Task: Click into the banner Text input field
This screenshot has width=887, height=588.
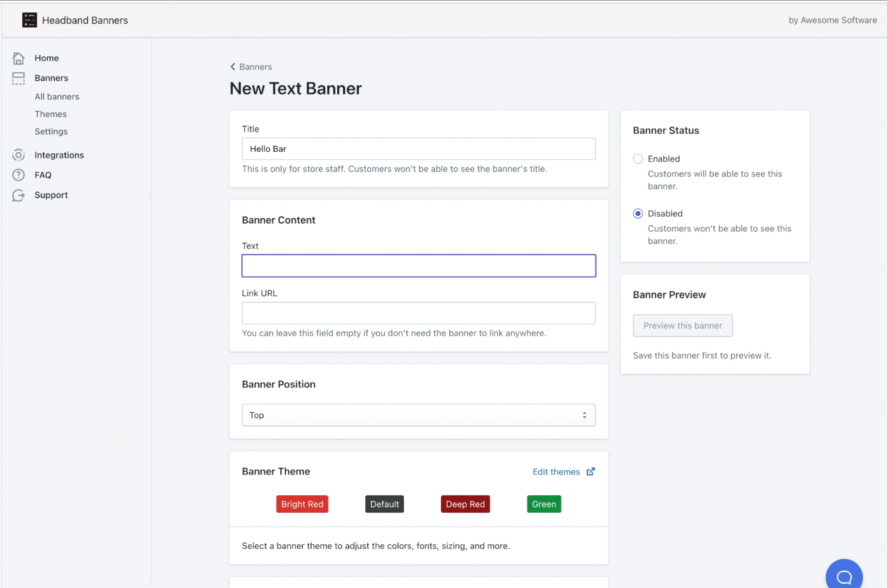Action: (x=419, y=266)
